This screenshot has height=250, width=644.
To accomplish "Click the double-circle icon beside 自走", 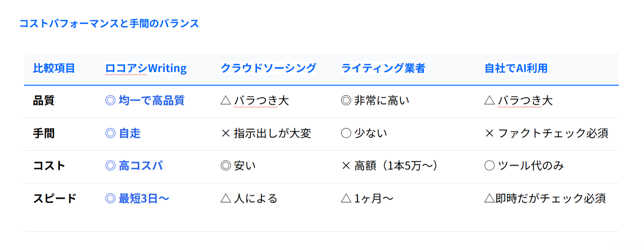I will click(110, 134).
